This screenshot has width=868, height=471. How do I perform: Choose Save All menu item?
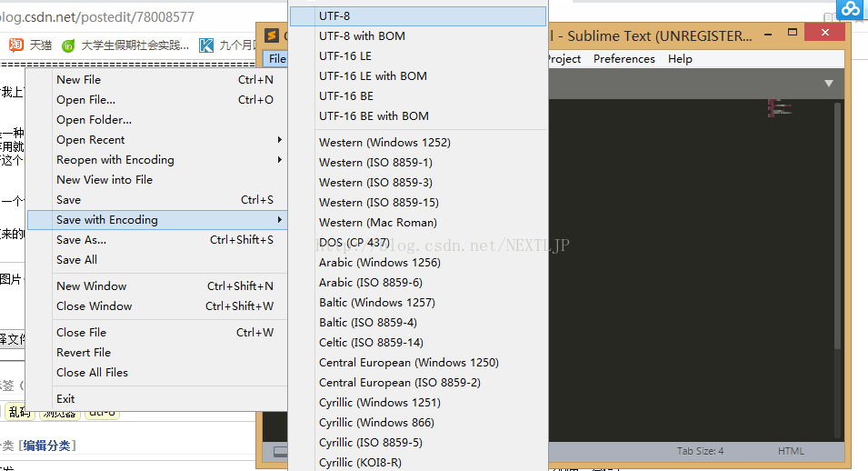coord(156,260)
